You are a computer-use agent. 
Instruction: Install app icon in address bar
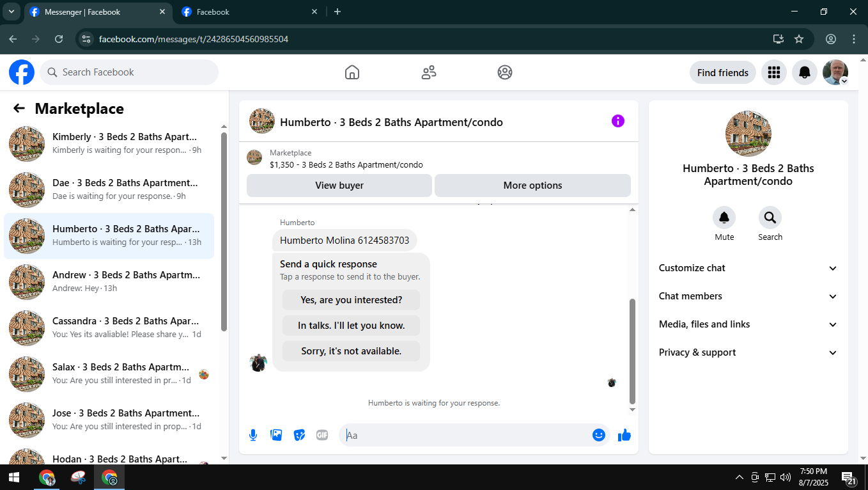pos(779,39)
